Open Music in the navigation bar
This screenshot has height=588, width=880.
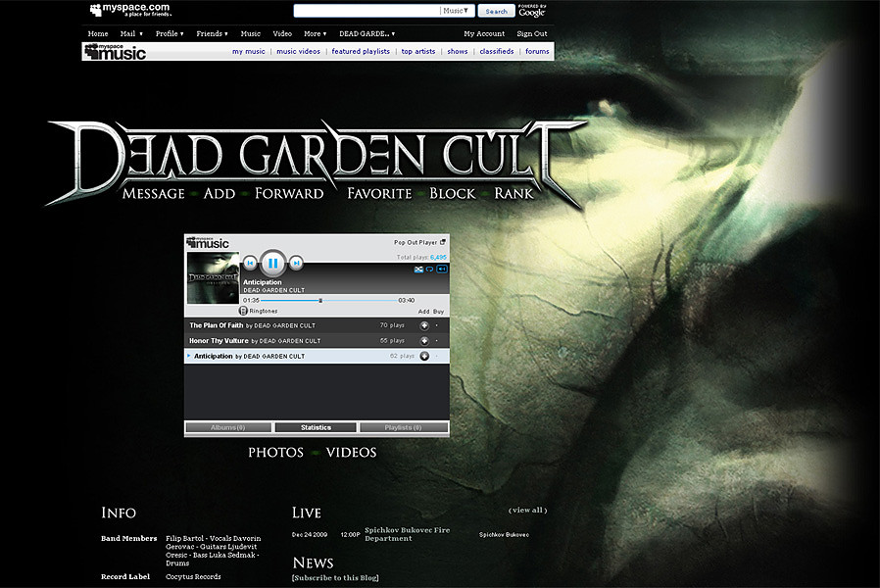250,33
